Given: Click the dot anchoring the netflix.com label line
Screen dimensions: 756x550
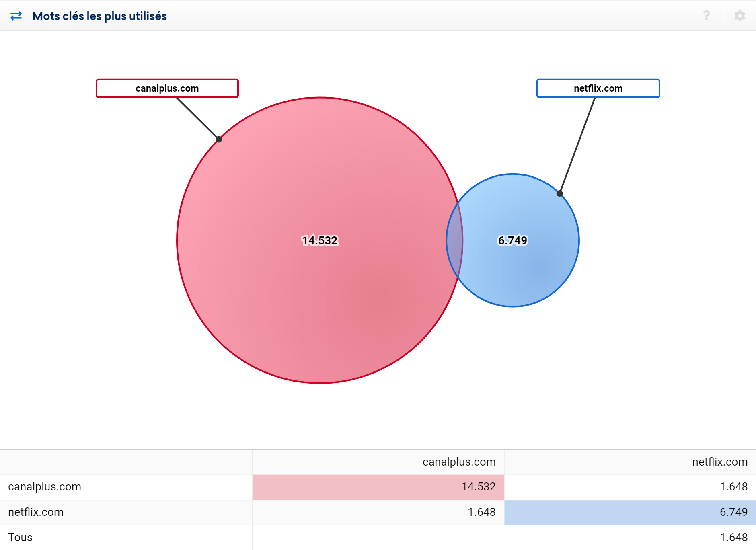Looking at the screenshot, I should (x=559, y=193).
